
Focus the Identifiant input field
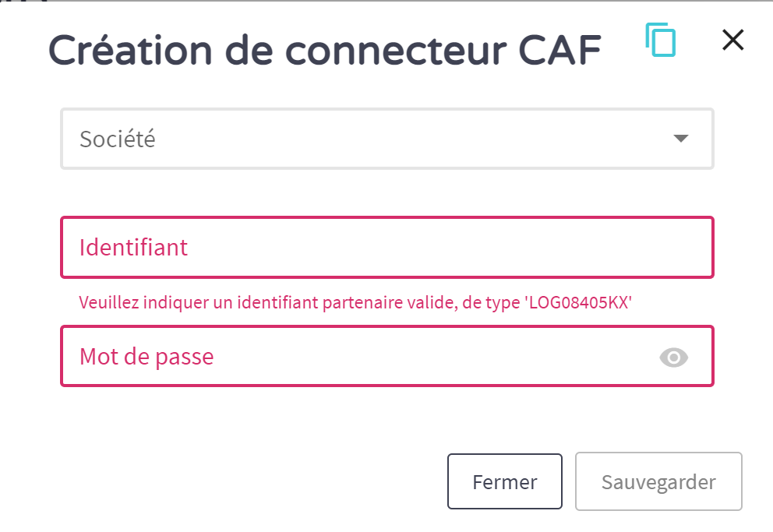click(x=386, y=248)
